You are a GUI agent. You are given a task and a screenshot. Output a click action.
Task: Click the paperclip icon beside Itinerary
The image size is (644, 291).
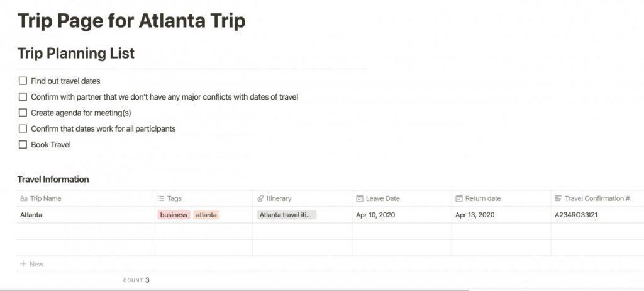(260, 198)
